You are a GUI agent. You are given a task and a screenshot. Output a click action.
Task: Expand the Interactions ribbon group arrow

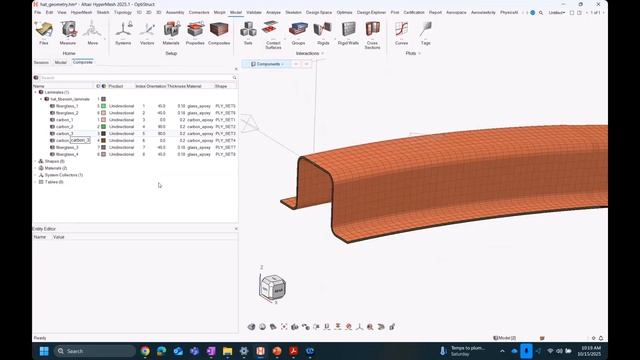pyautogui.click(x=322, y=53)
